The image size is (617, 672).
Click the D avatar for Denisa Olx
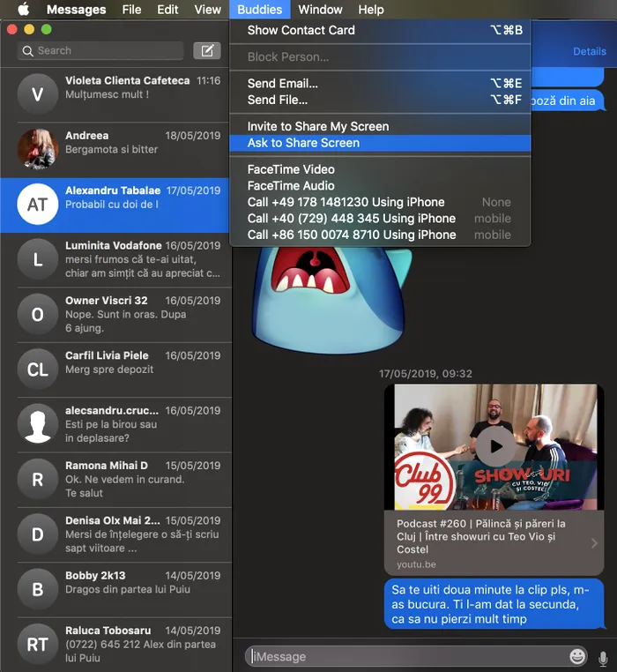click(38, 534)
